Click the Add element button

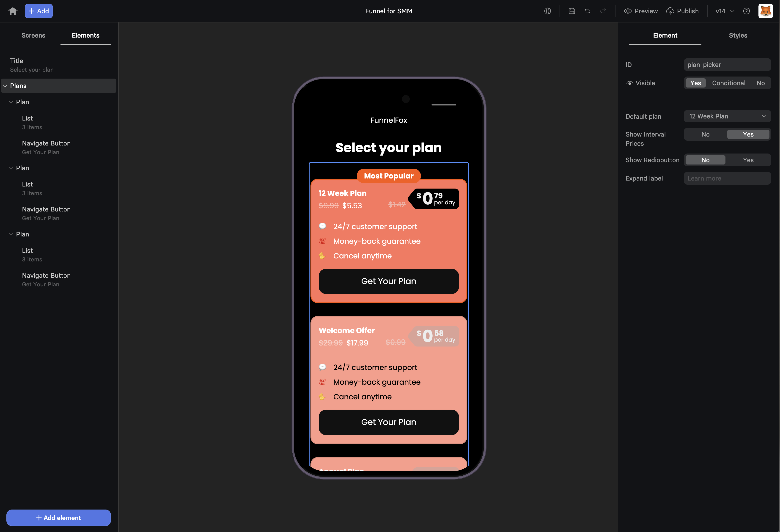coord(58,518)
